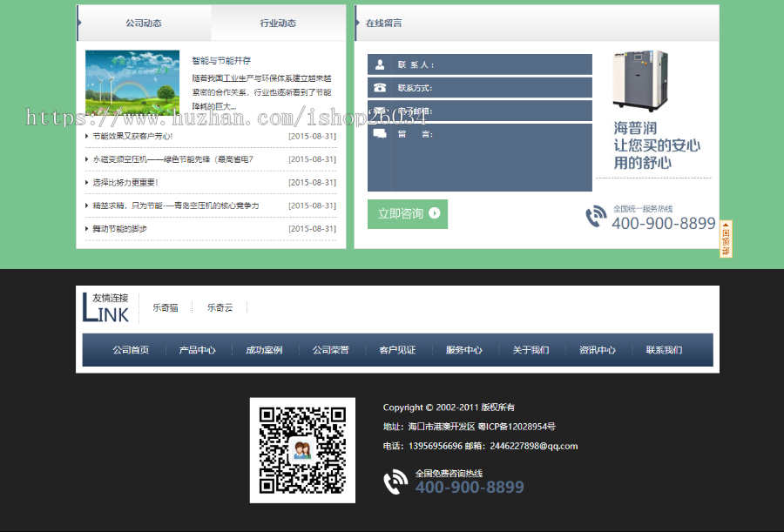This screenshot has width=784, height=532.
Task: Click the 回顶部 back-to-top button
Action: click(726, 239)
